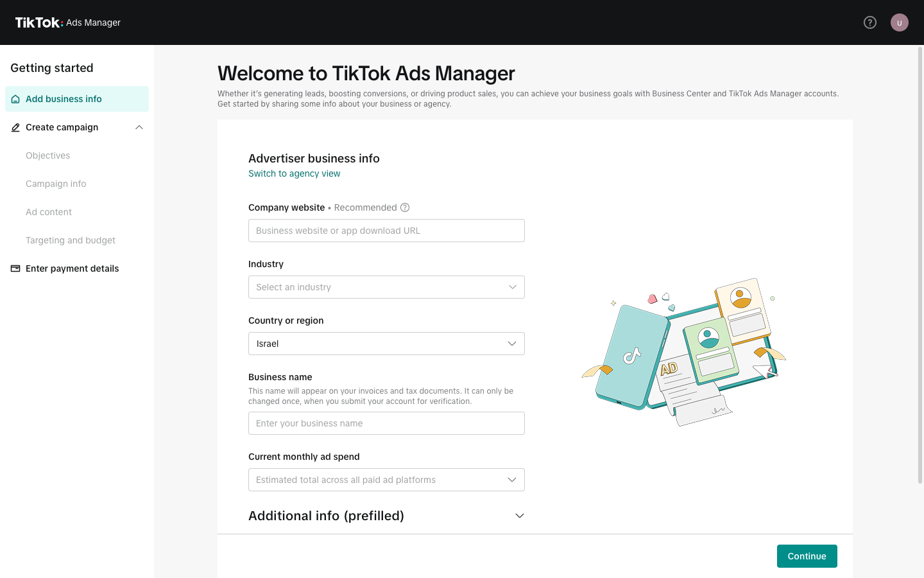The height and width of the screenshot is (578, 924).
Task: Open the Country or region dropdown showing Israel
Action: (x=386, y=344)
